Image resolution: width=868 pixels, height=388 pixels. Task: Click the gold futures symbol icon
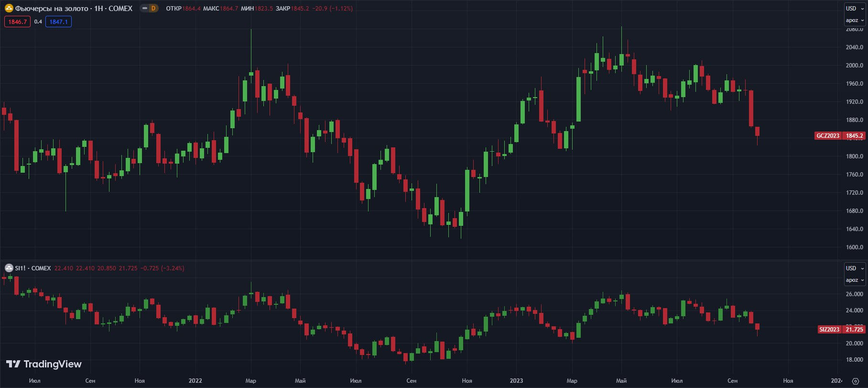tap(9, 8)
